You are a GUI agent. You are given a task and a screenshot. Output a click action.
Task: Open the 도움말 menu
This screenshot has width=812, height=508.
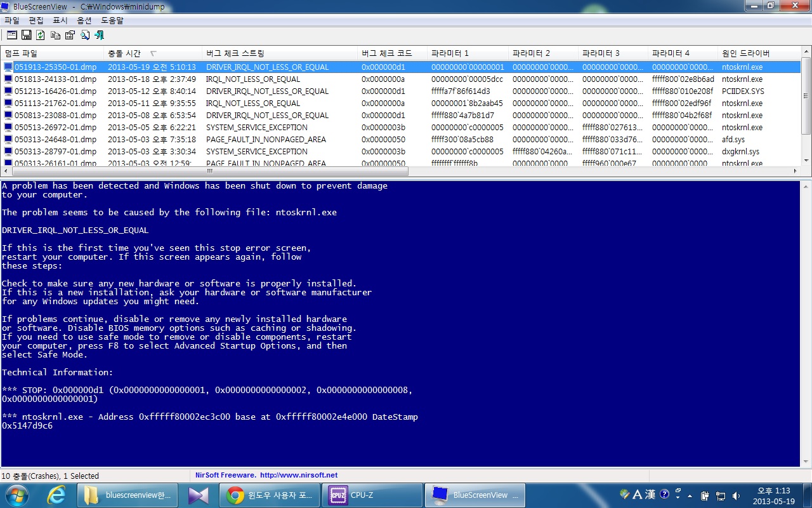[x=112, y=20]
